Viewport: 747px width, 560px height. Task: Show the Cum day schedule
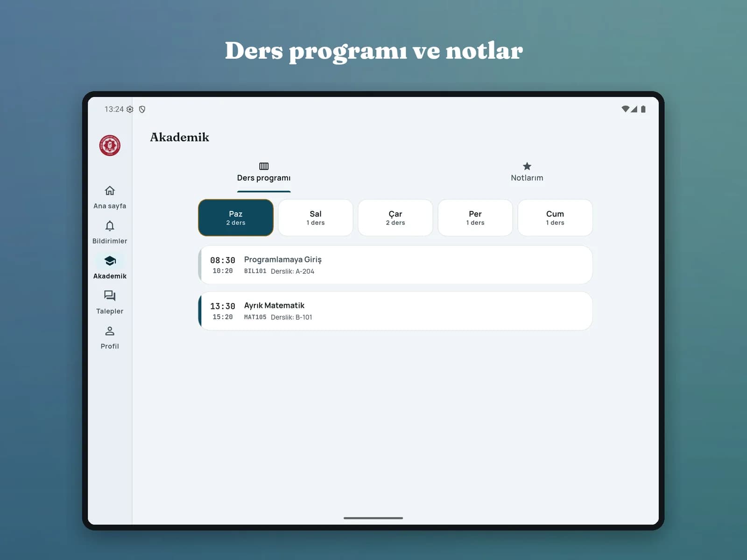click(x=555, y=218)
